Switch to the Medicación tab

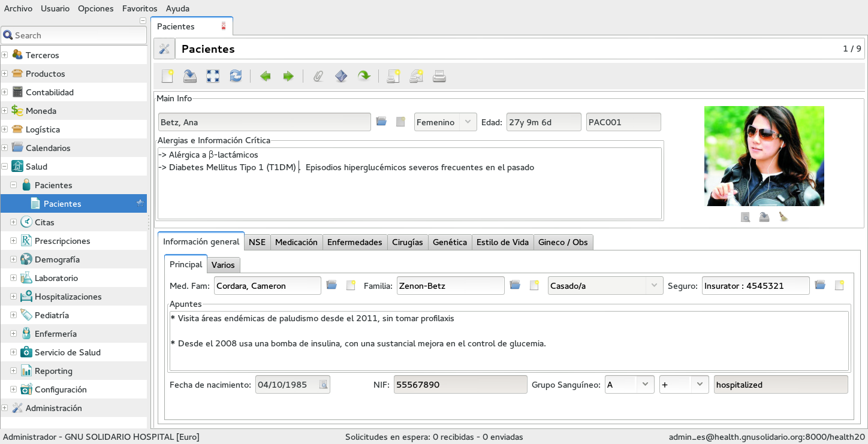[x=296, y=242]
